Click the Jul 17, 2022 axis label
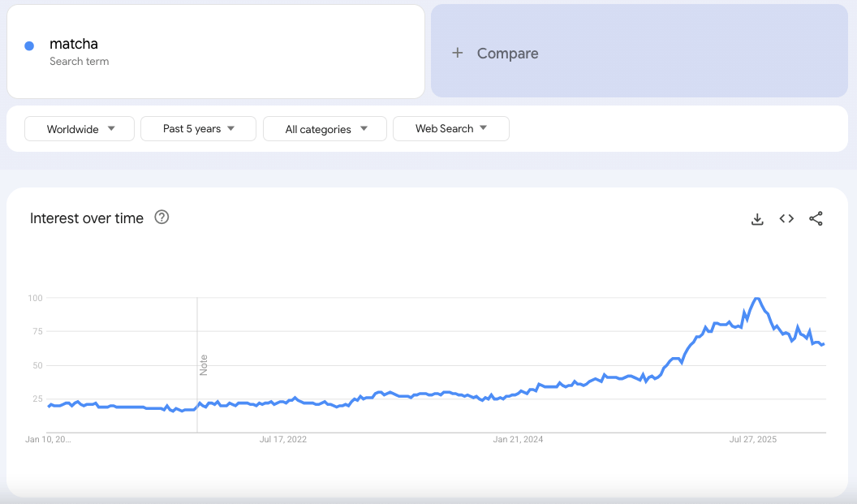The height and width of the screenshot is (504, 857). (x=283, y=440)
